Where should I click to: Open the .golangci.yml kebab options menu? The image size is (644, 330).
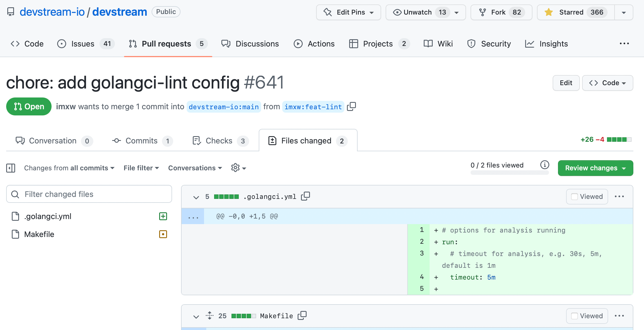620,196
